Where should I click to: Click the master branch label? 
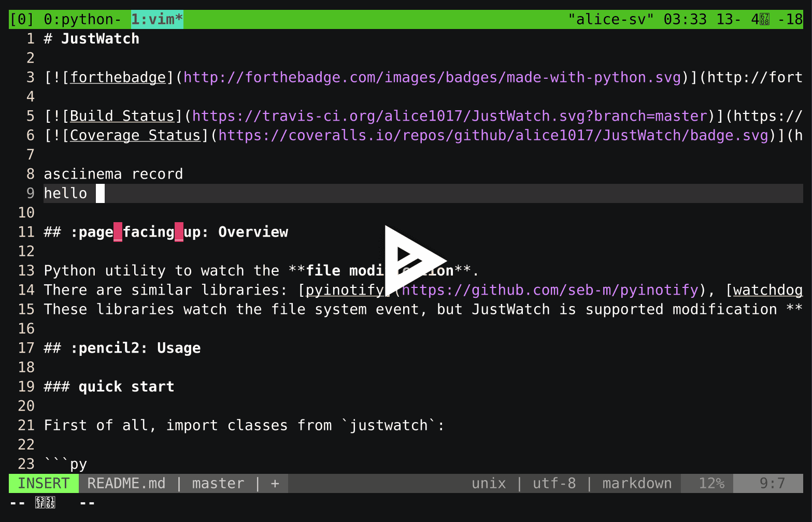pyautogui.click(x=218, y=483)
